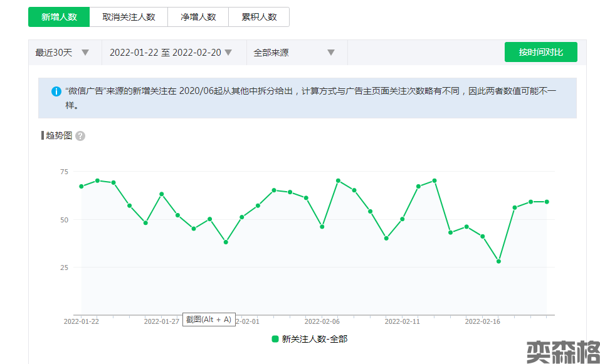Screen dimensions: 600x364
Task: Toggle the 新关注人数-全部 legend marker
Action: (275, 339)
